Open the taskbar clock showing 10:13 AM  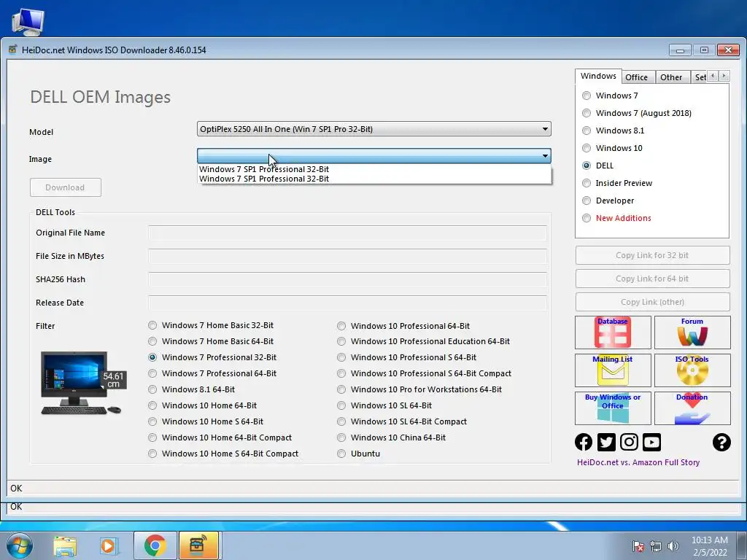tap(709, 546)
